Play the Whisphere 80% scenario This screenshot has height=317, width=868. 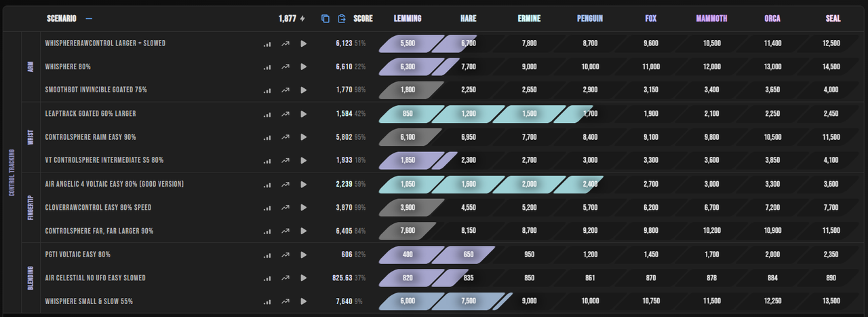pos(304,67)
